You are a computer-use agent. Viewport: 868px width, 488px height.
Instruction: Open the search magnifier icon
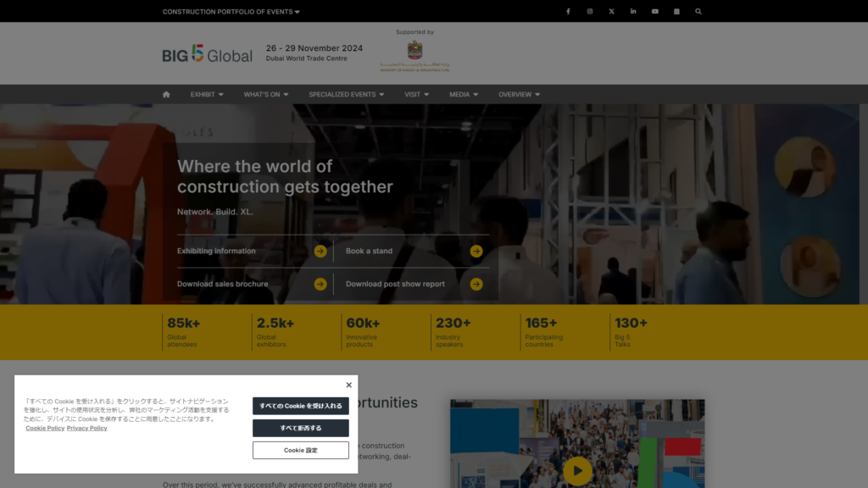point(698,11)
